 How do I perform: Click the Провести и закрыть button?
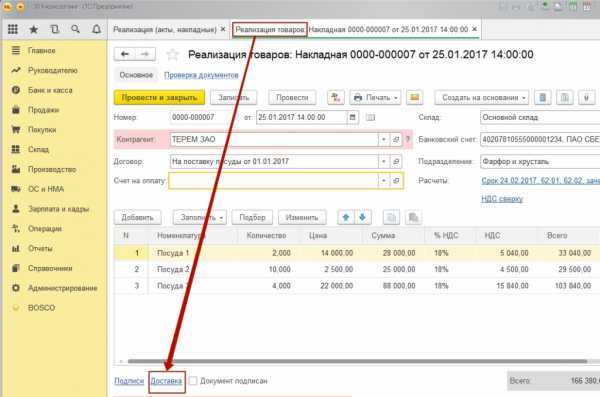(x=159, y=98)
